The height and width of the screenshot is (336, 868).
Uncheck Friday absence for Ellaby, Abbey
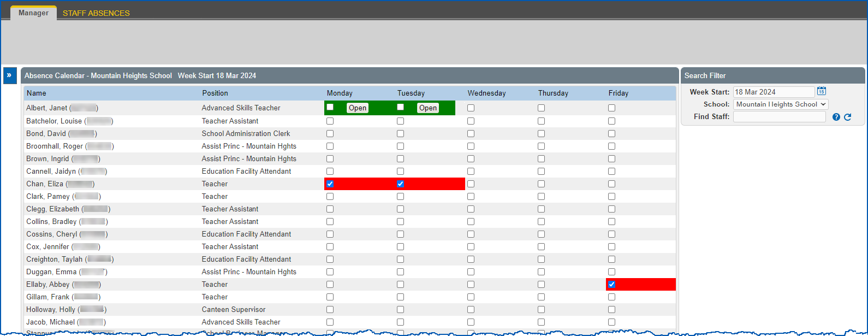point(611,285)
